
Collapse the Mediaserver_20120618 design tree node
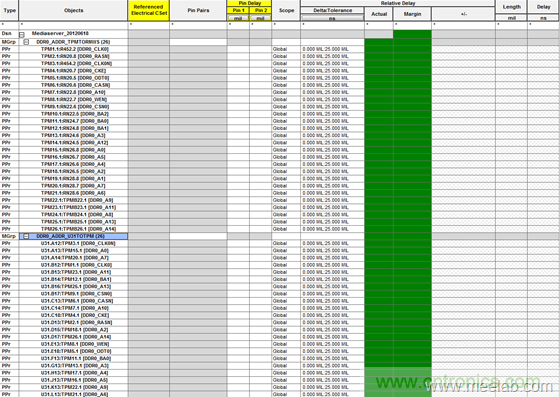click(x=22, y=35)
